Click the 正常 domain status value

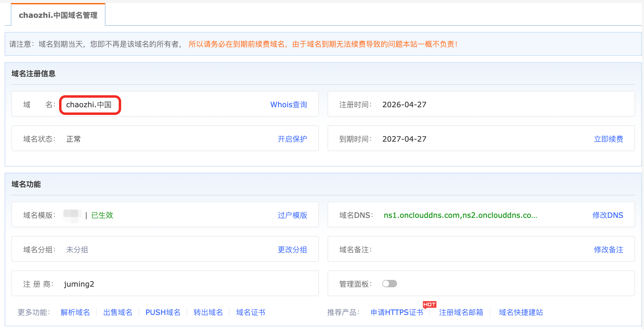coord(74,139)
